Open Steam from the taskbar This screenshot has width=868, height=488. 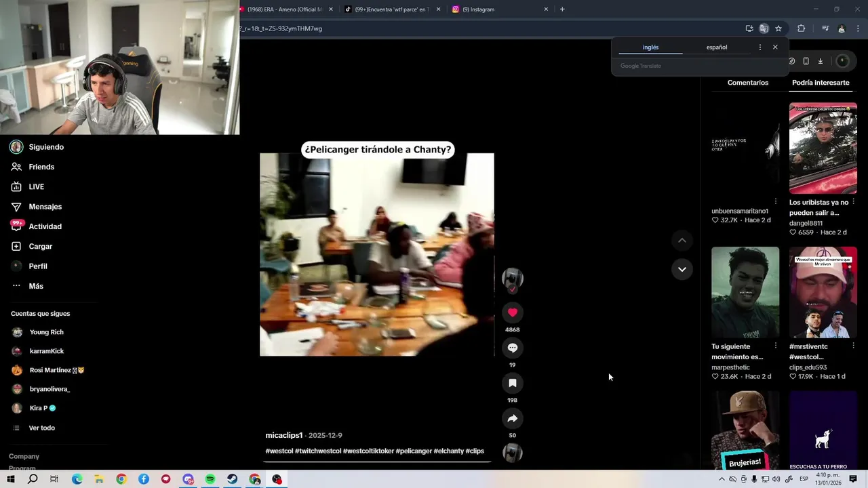pos(233,479)
